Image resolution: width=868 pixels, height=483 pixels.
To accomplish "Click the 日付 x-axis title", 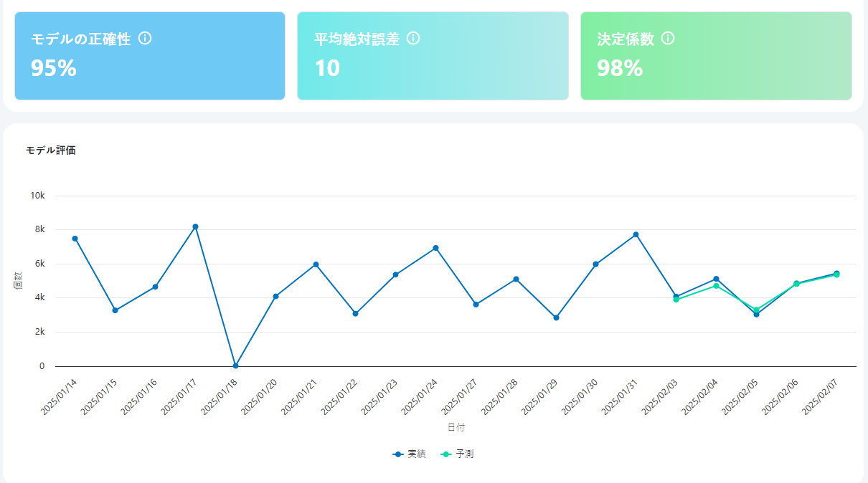I will tap(456, 427).
